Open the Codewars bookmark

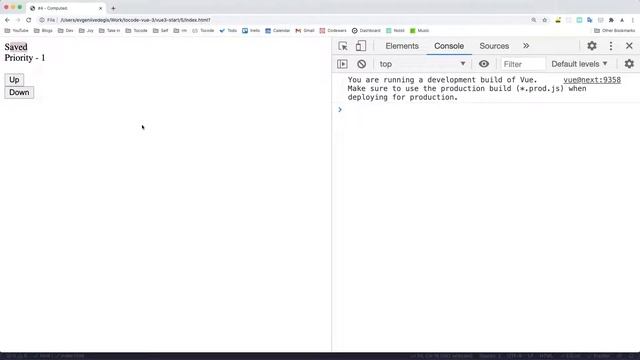pyautogui.click(x=333, y=31)
